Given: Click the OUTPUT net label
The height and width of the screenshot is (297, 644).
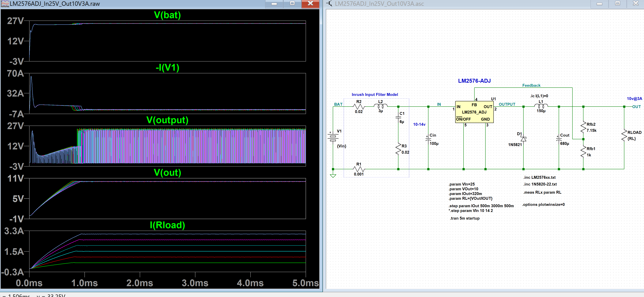Looking at the screenshot, I should point(507,104).
